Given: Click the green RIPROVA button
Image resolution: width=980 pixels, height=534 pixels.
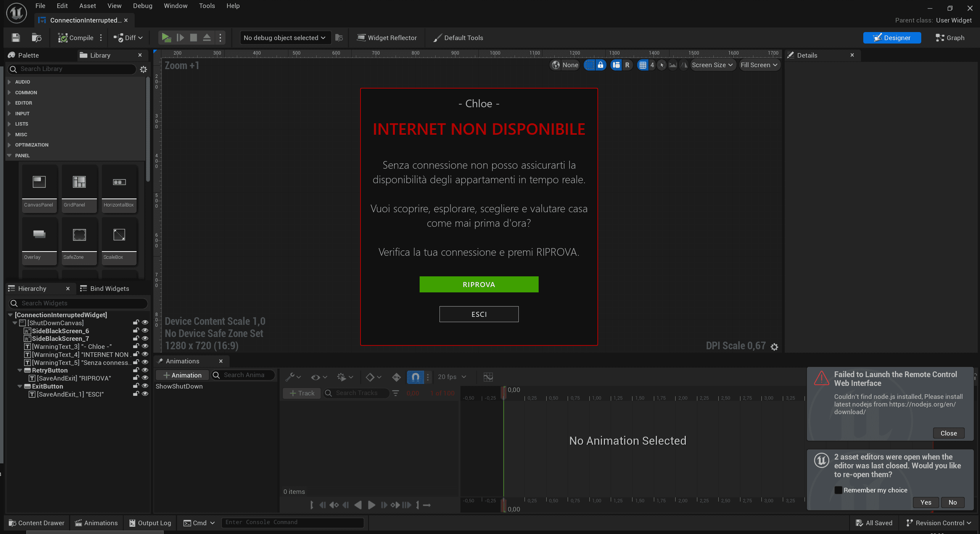Looking at the screenshot, I should [479, 284].
